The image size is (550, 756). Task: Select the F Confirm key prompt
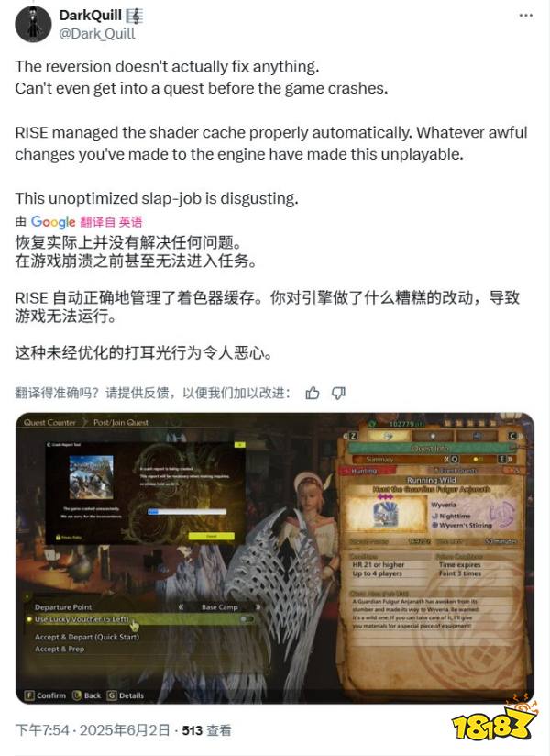[x=45, y=695]
